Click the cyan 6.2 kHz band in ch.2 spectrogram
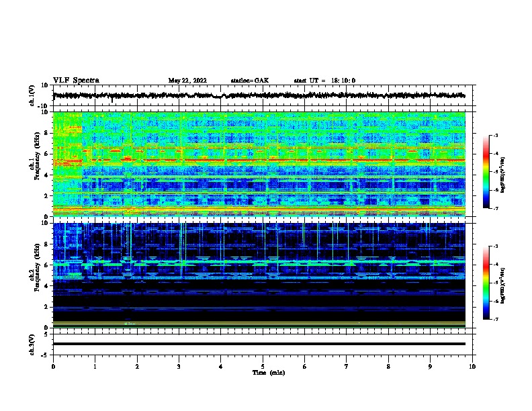 click(259, 262)
